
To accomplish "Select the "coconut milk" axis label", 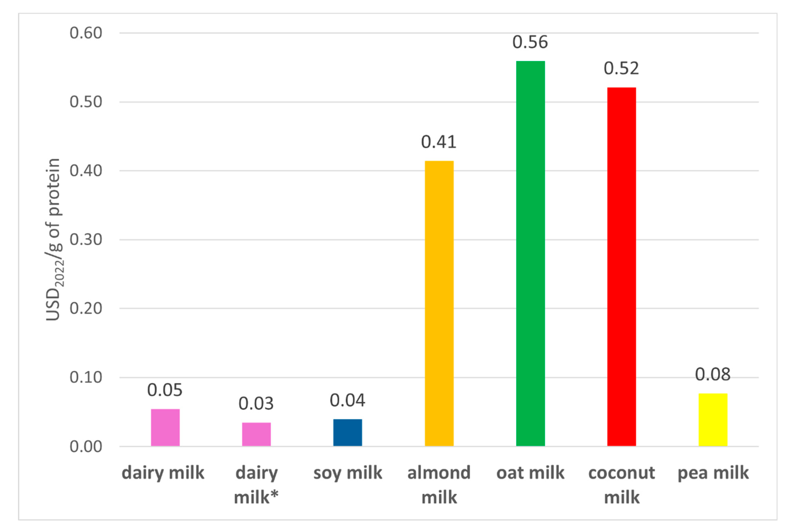I will [621, 485].
